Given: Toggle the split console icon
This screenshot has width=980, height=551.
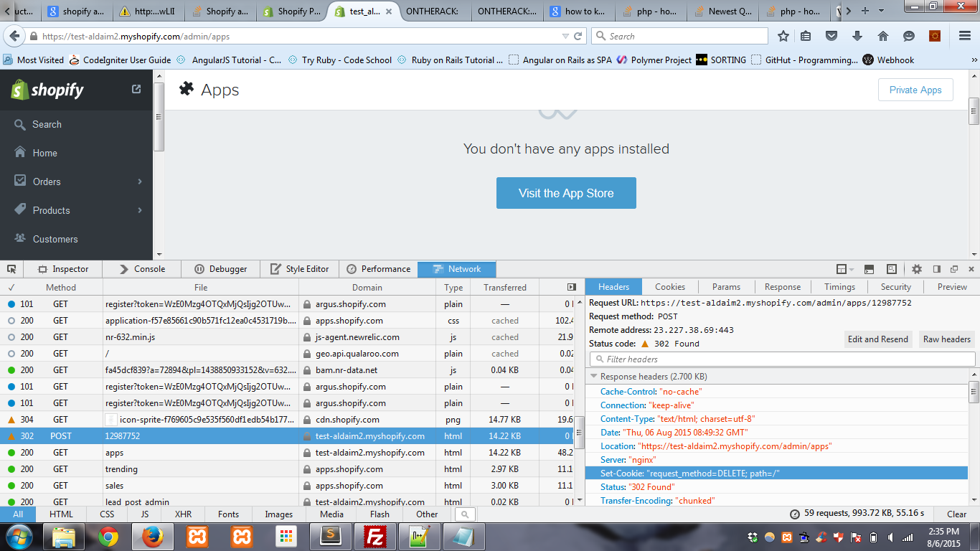Looking at the screenshot, I should tap(869, 269).
